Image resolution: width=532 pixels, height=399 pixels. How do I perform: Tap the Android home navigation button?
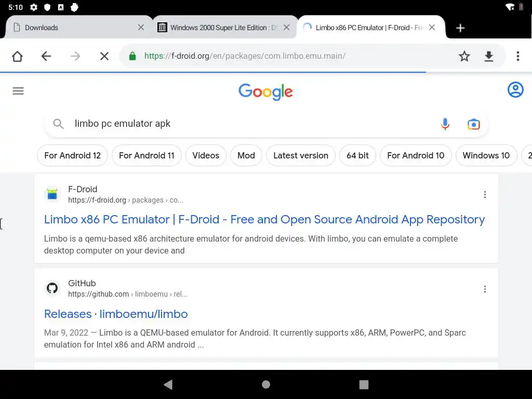[266, 384]
